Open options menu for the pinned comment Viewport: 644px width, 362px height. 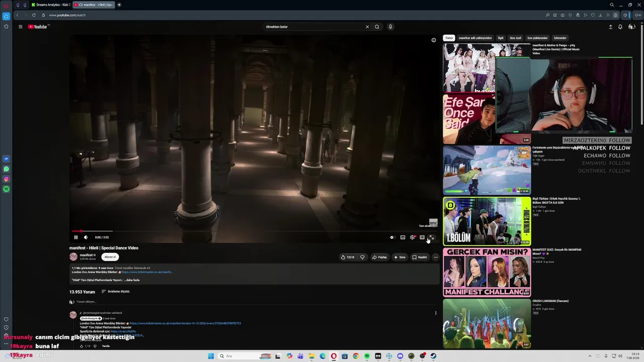tap(436, 313)
